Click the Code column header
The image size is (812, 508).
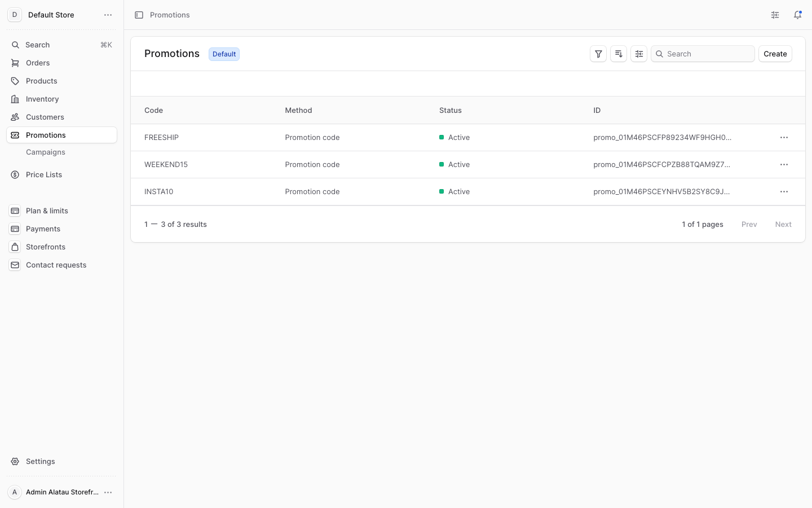click(x=153, y=111)
